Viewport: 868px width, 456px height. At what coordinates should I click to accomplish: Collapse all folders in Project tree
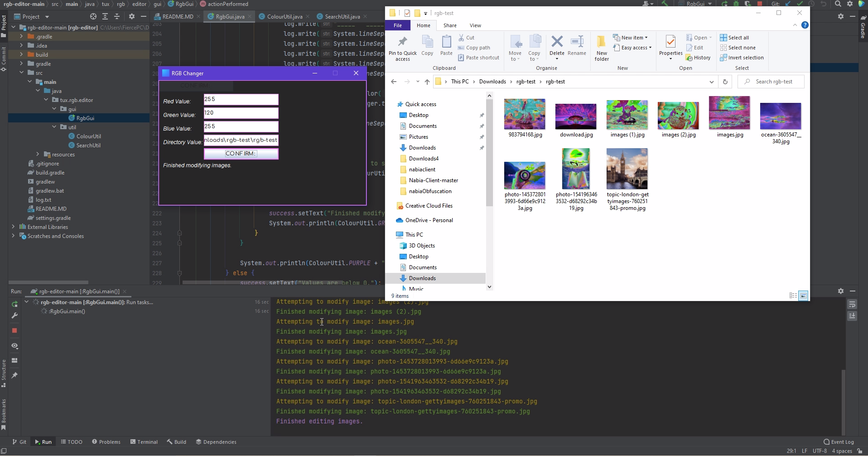[117, 16]
